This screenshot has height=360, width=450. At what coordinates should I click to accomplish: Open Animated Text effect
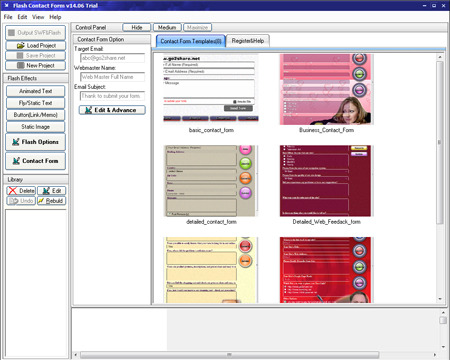point(36,91)
